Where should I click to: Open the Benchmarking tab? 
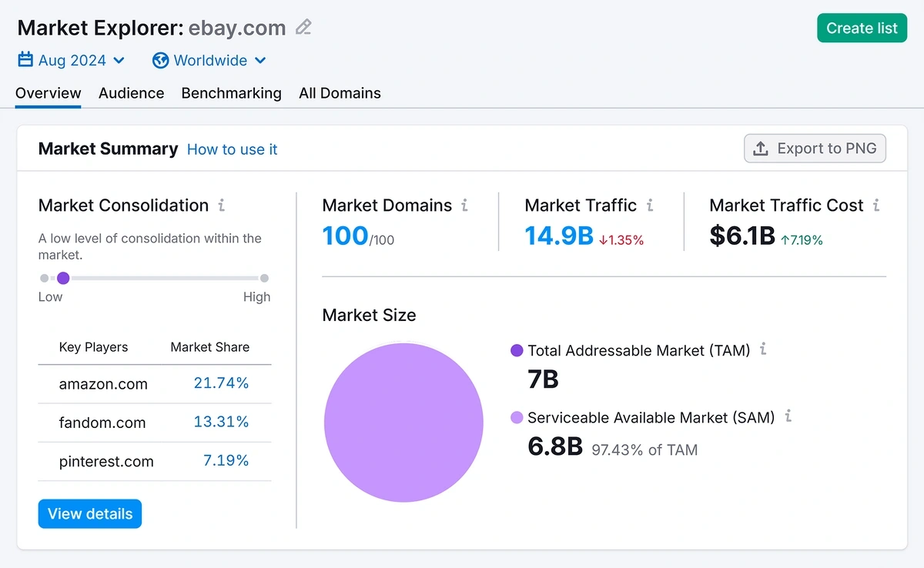tap(231, 93)
